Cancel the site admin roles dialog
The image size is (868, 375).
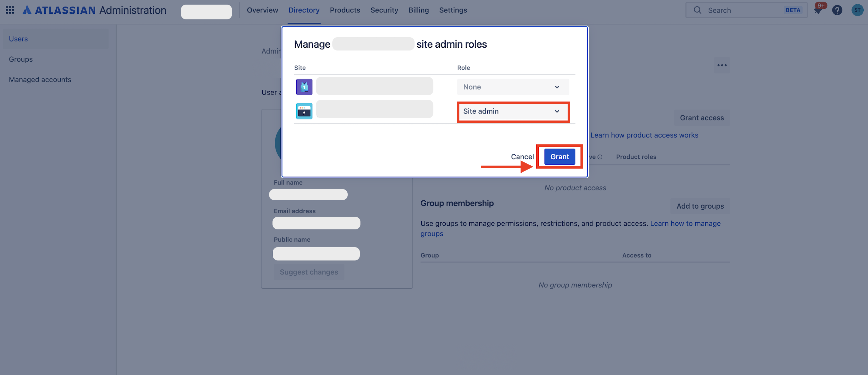click(522, 157)
